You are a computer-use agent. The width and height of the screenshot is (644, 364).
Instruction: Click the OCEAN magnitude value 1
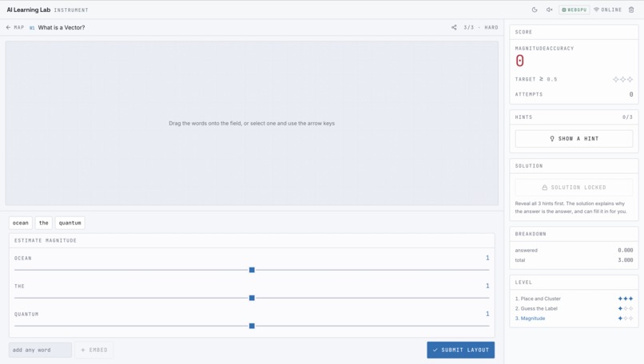[487, 258]
